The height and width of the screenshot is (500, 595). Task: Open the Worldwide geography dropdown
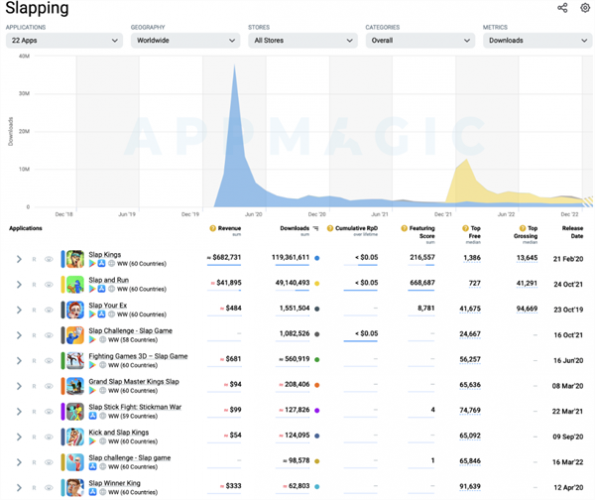(186, 40)
